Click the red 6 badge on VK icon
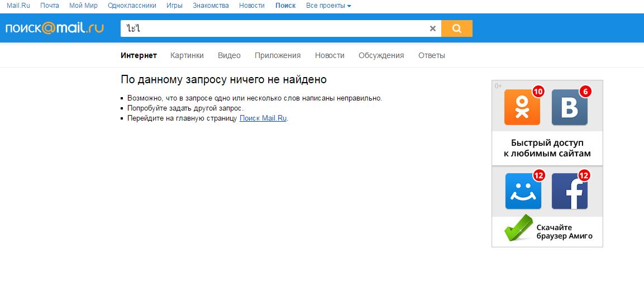644x296 pixels. pyautogui.click(x=585, y=92)
